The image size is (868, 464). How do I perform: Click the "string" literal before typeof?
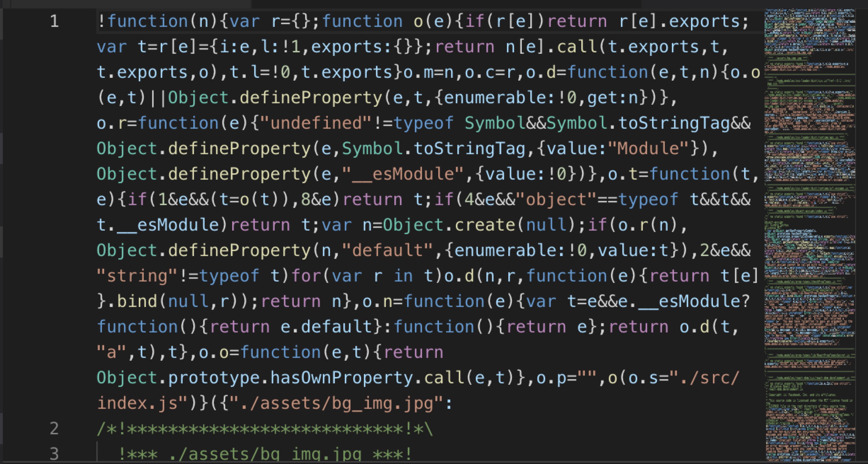pos(137,276)
